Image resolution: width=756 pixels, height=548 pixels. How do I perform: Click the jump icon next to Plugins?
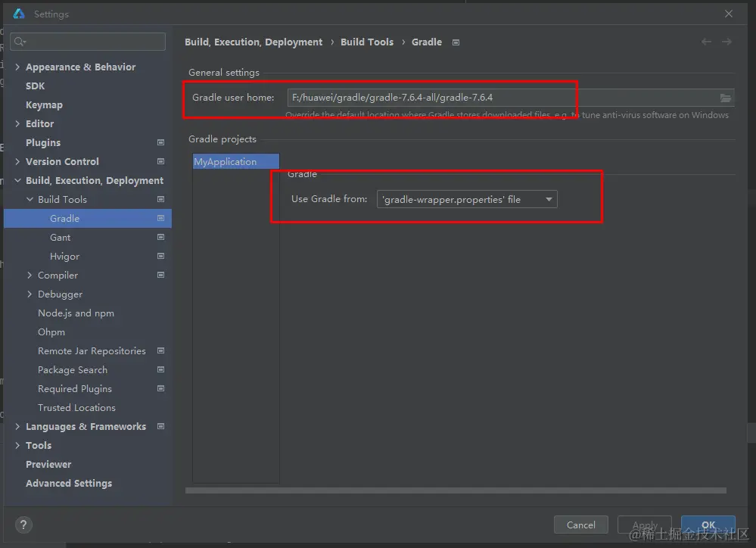tap(160, 142)
